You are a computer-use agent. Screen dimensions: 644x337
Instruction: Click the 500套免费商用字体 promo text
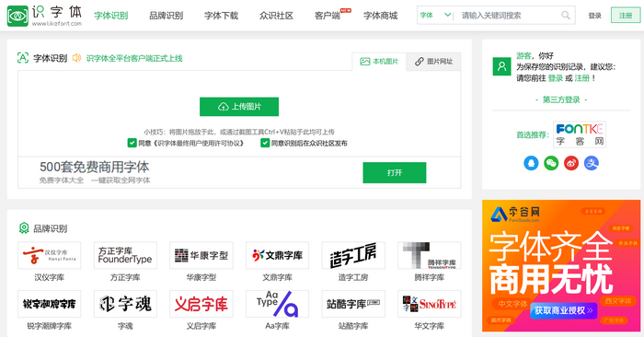tap(95, 167)
